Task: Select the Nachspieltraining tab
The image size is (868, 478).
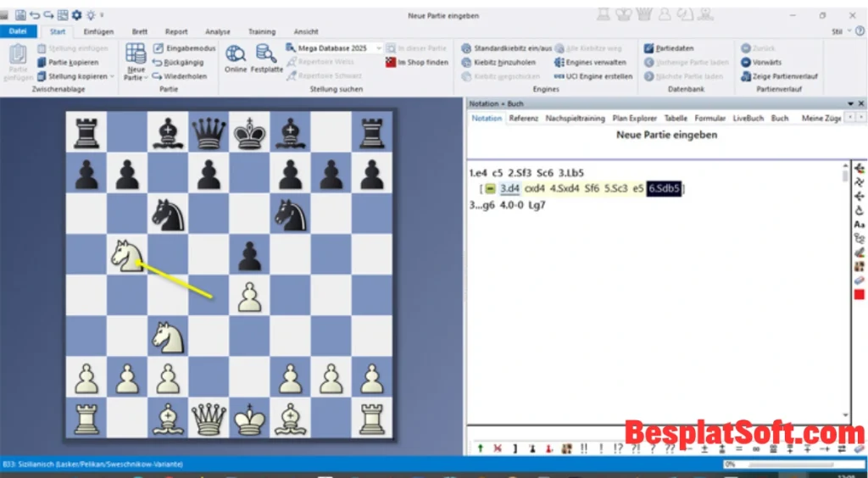Action: [576, 119]
